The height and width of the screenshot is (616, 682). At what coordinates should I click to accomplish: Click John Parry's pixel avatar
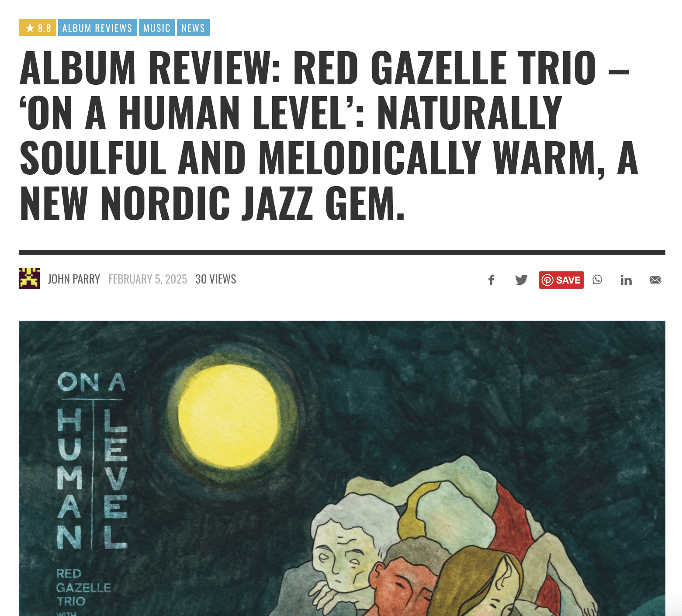[x=29, y=279]
